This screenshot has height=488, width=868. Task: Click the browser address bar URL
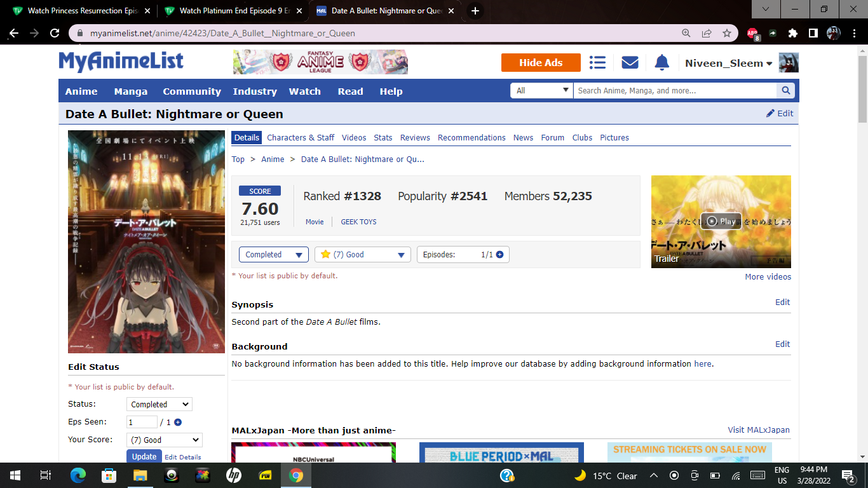tap(222, 33)
